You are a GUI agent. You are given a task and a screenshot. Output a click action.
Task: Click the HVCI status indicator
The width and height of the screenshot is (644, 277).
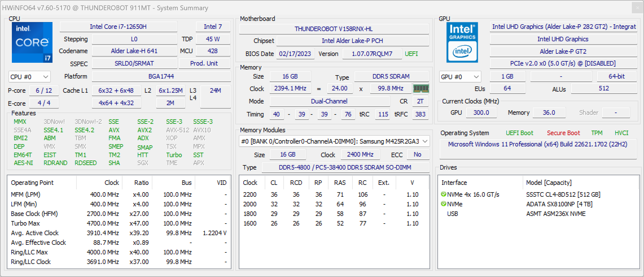(x=621, y=133)
